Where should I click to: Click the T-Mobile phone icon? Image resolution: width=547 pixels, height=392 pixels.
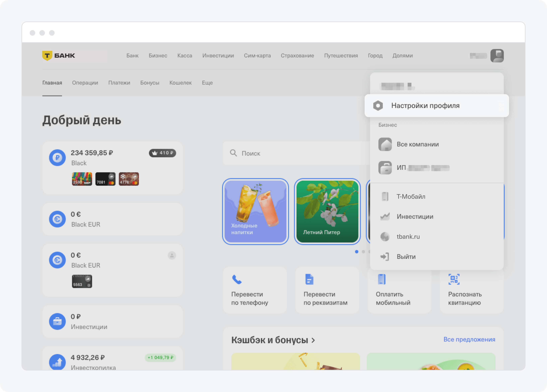click(x=385, y=197)
